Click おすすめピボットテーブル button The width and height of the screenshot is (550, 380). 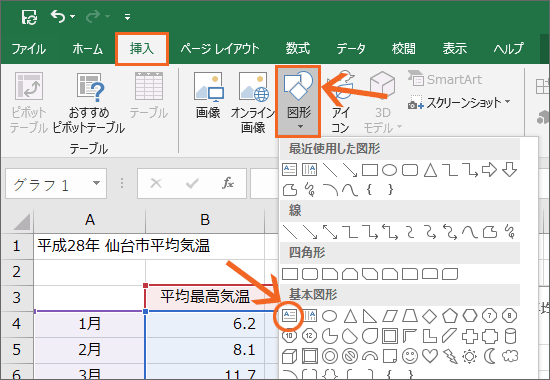click(x=89, y=103)
